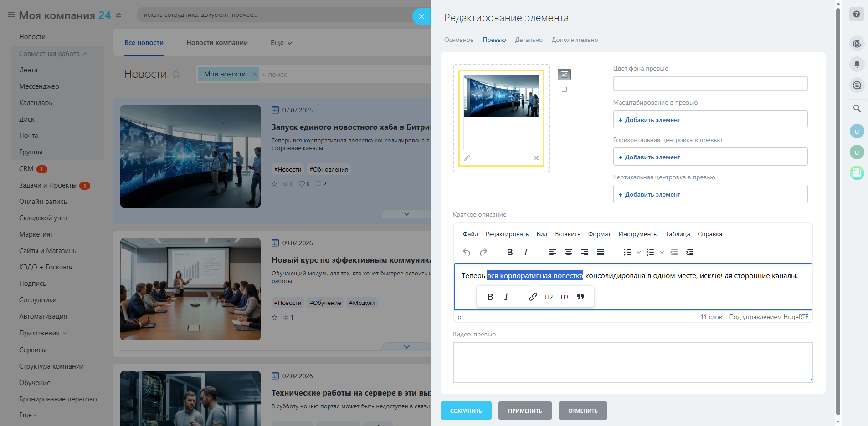Image resolution: width=868 pixels, height=426 pixels.
Task: Increase indent in editor toolbar
Action: 690,252
